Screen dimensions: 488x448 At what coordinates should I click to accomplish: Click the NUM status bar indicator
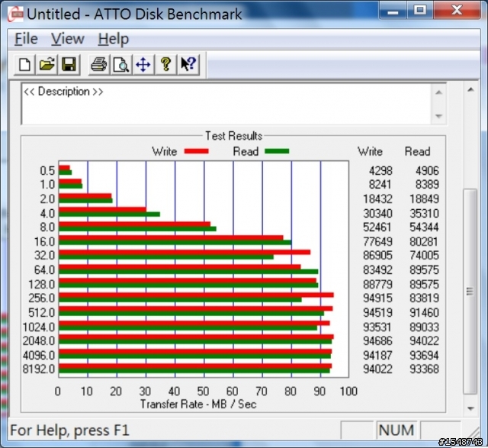point(396,430)
